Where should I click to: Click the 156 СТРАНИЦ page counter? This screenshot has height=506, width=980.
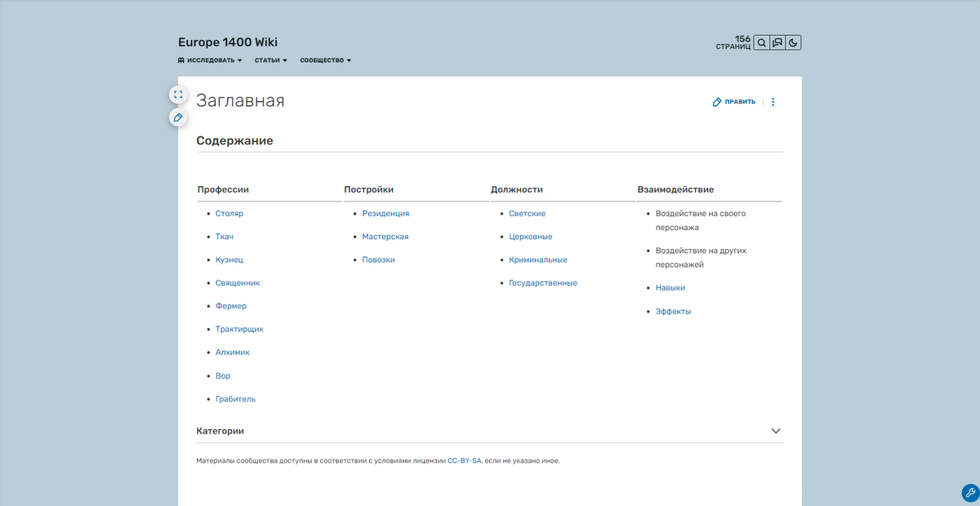[x=733, y=42]
